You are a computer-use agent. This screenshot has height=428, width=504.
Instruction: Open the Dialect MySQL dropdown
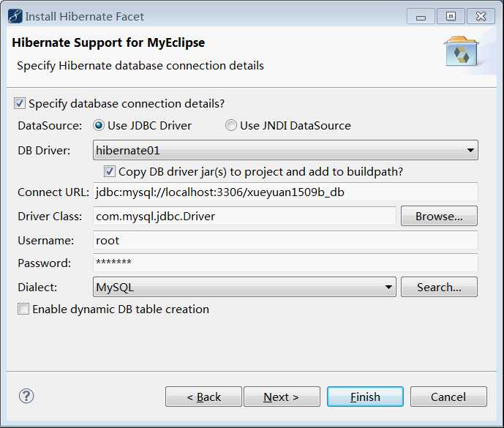(244, 287)
